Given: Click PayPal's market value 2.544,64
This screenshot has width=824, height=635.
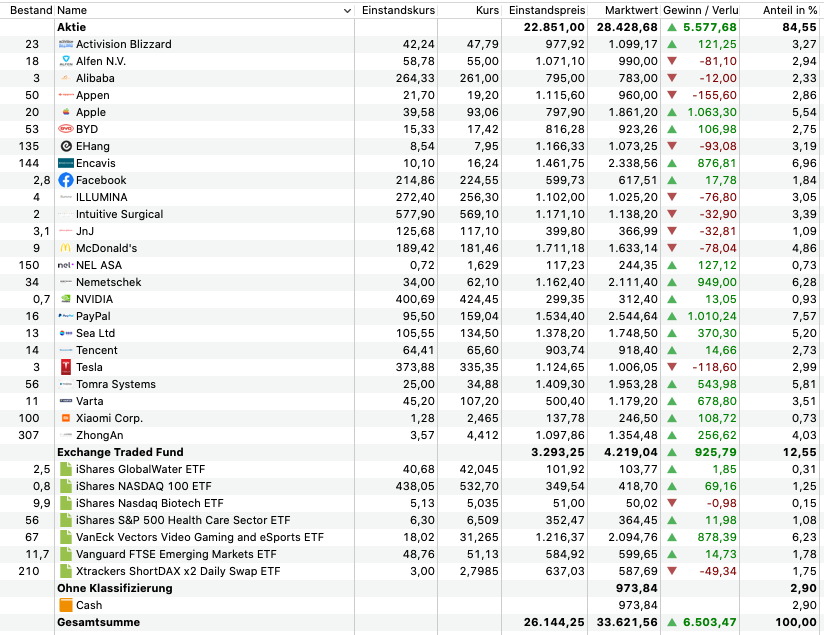Looking at the screenshot, I should pos(633,316).
